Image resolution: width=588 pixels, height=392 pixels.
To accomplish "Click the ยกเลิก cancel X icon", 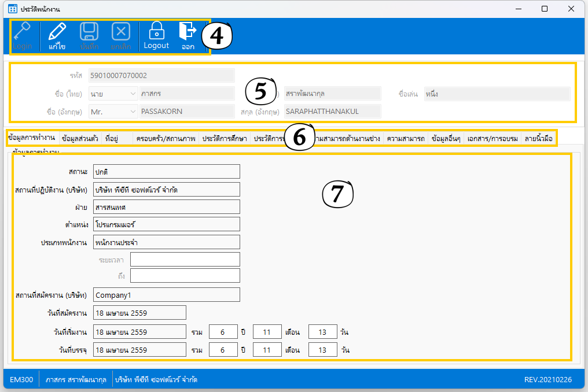I will point(120,31).
